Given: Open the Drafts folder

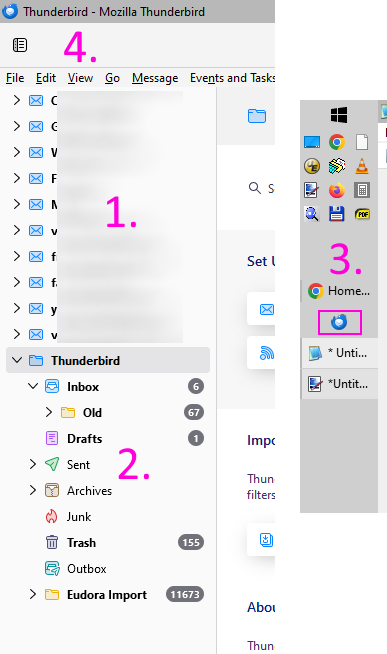Looking at the screenshot, I should [x=85, y=438].
